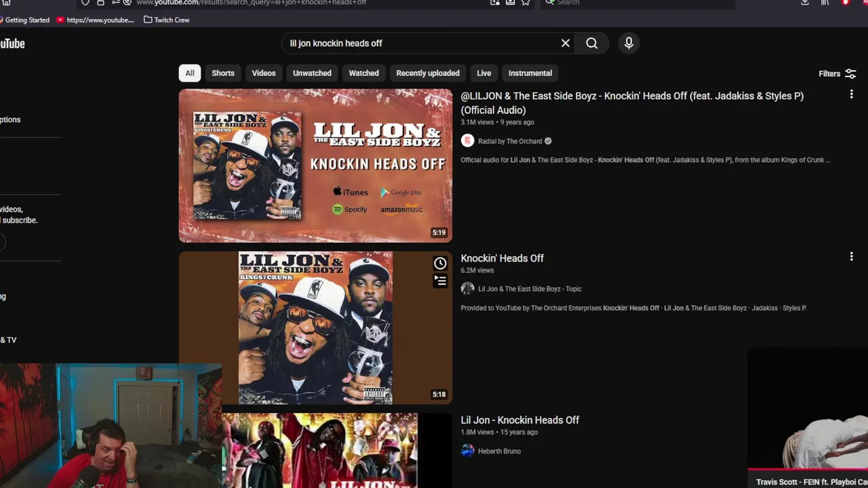Select the All filter chip
Image resolution: width=868 pixels, height=488 pixels.
coord(190,73)
